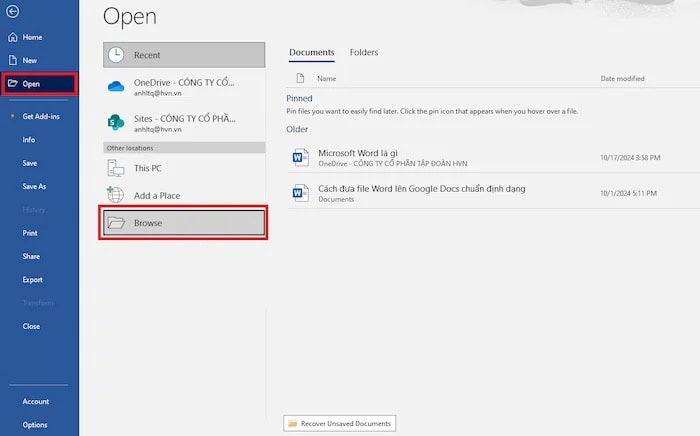Click the Recent clock icon
The height and width of the screenshot is (436, 700).
pos(116,55)
